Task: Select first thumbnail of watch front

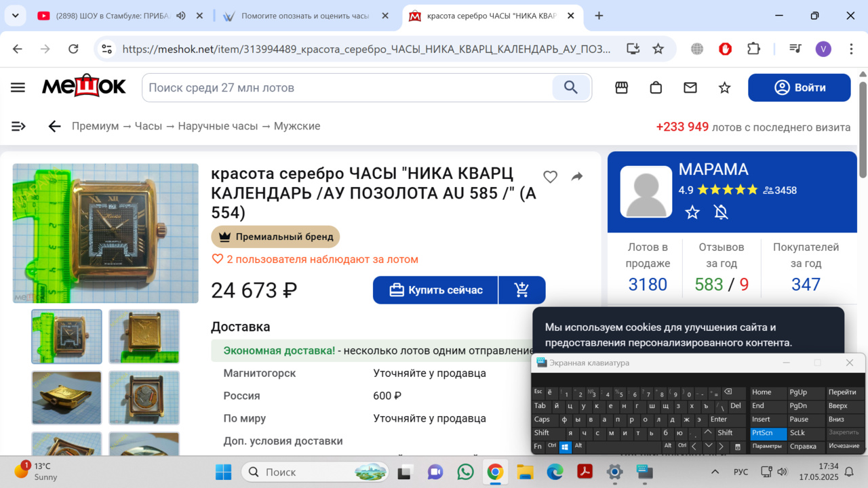Action: (66, 337)
